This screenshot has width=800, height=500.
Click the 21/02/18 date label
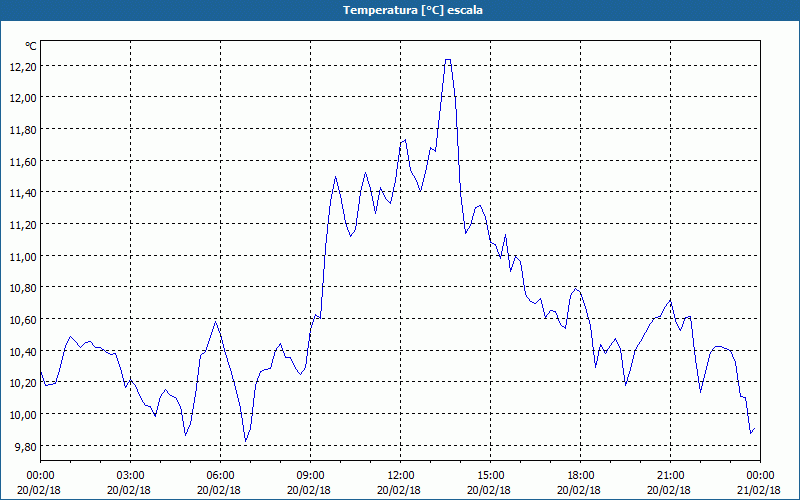(760, 490)
